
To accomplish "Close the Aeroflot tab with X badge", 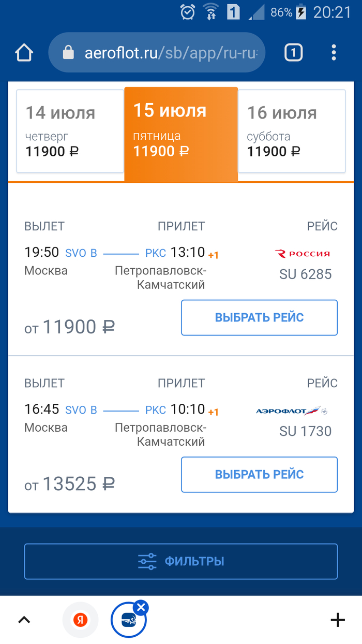I will click(141, 607).
